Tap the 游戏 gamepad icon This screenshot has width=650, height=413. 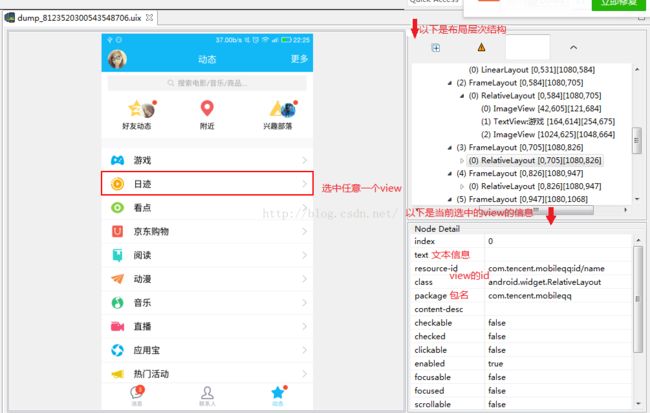point(117,160)
